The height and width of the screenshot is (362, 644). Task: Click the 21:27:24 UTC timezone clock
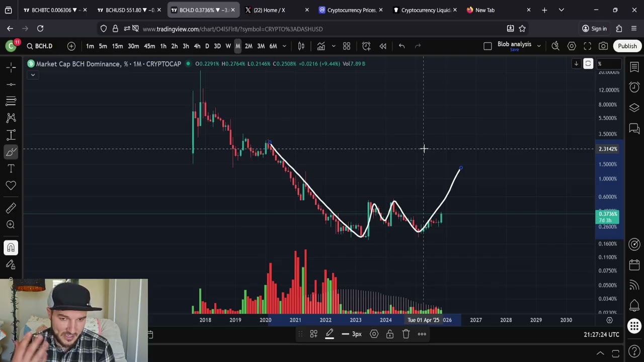[x=602, y=335]
